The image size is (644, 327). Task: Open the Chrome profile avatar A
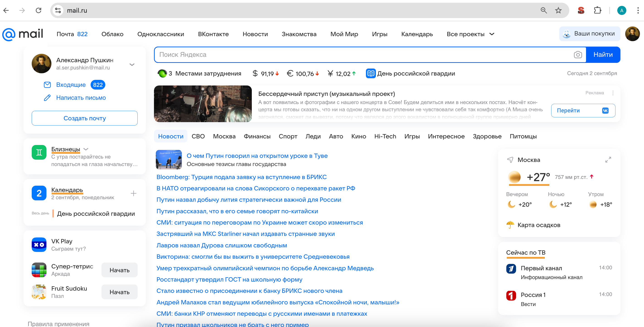[622, 10]
